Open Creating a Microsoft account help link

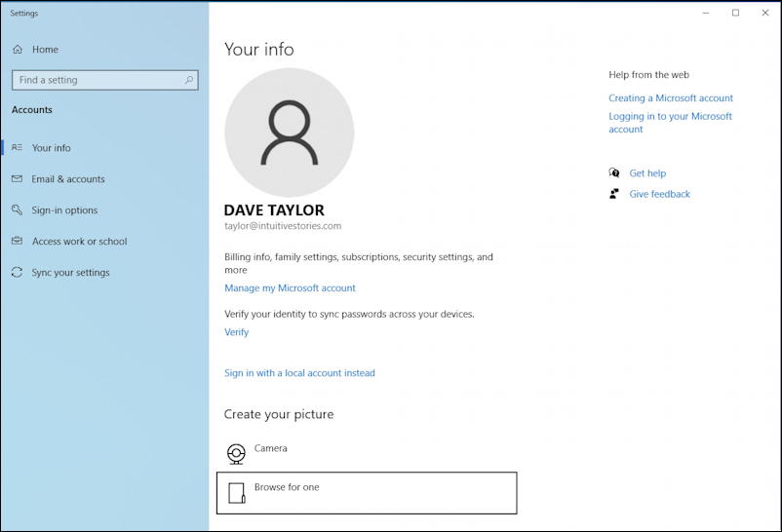671,98
